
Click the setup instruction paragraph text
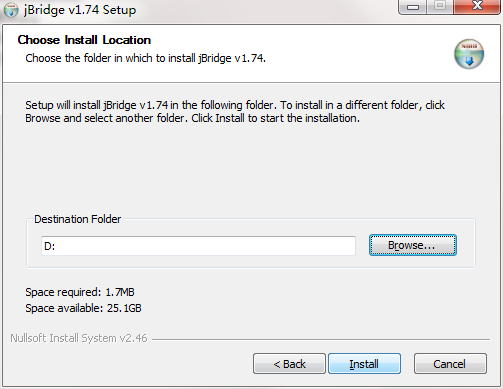coord(235,112)
